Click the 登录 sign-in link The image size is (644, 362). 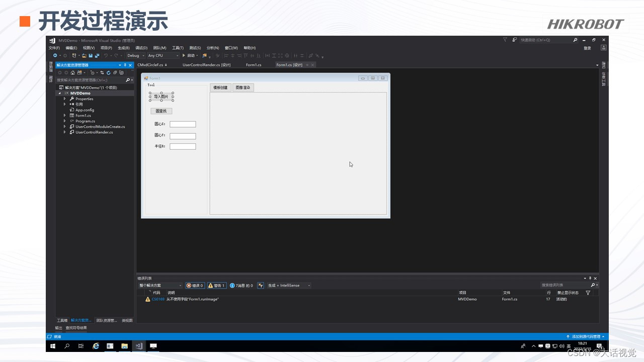(587, 48)
